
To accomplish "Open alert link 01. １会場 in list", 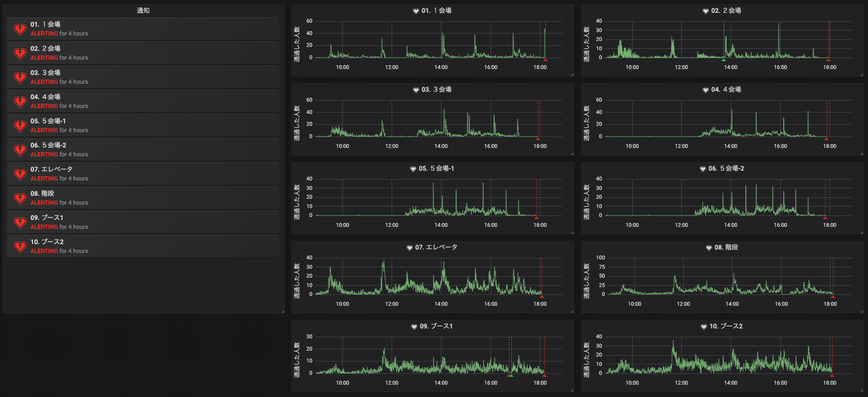I will (45, 24).
